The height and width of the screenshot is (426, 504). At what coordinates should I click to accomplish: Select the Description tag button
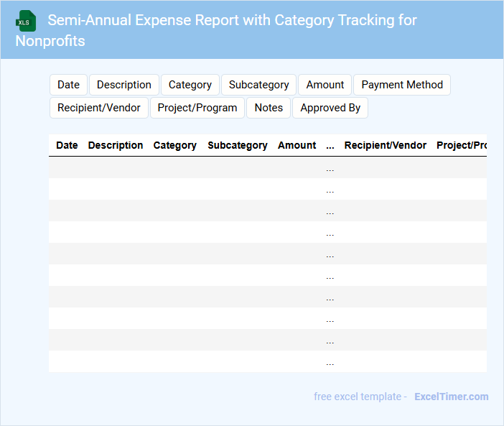tap(123, 85)
